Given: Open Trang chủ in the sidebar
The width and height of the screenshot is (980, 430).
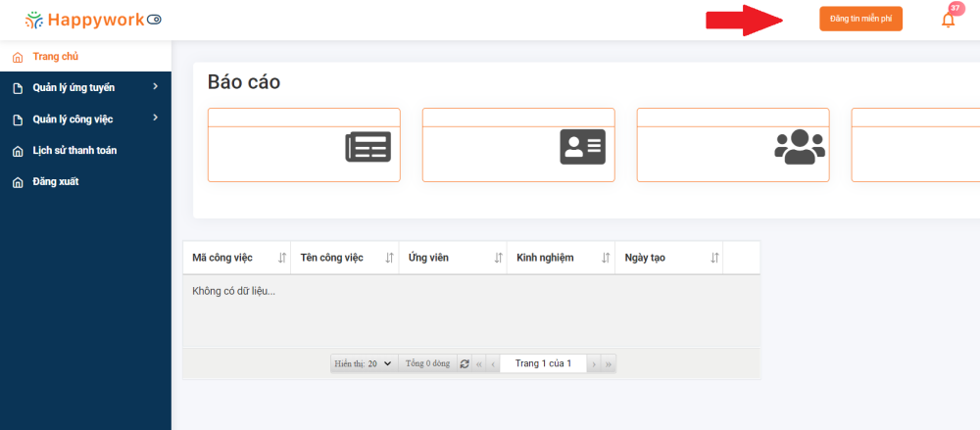Looking at the screenshot, I should [x=55, y=57].
